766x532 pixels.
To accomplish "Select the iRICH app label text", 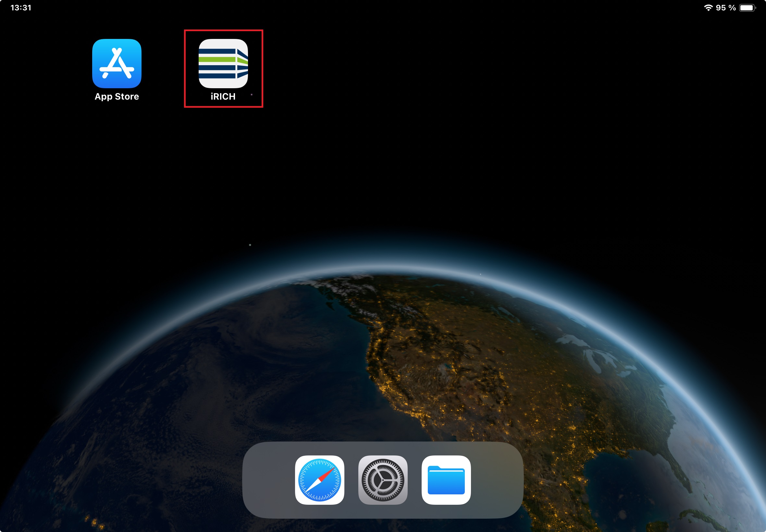I will (223, 96).
